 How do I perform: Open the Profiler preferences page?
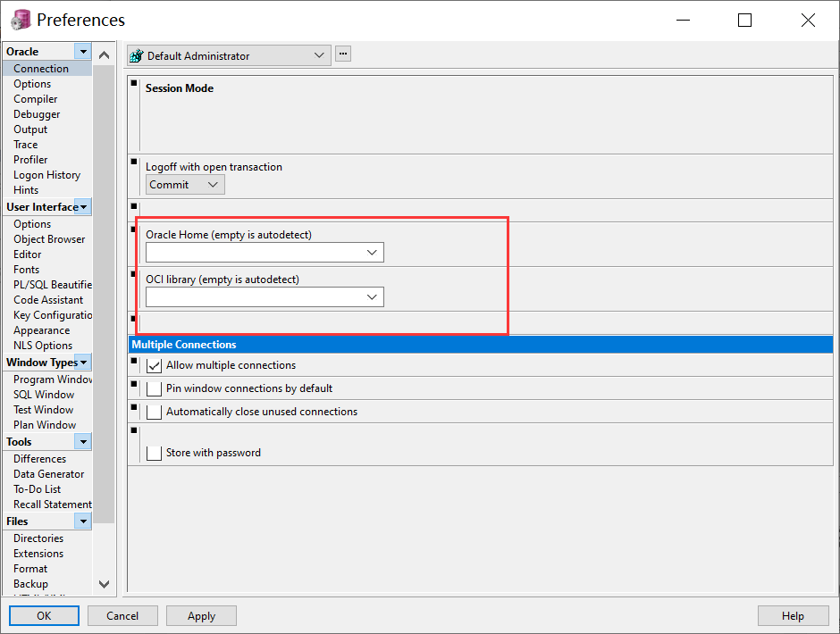click(x=30, y=160)
